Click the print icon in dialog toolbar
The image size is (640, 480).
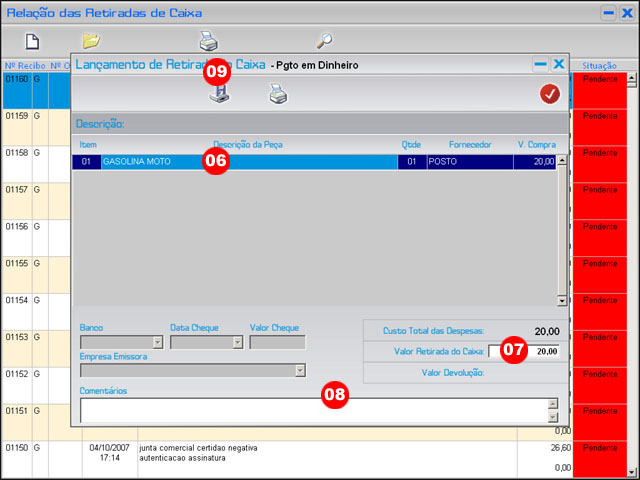[277, 94]
